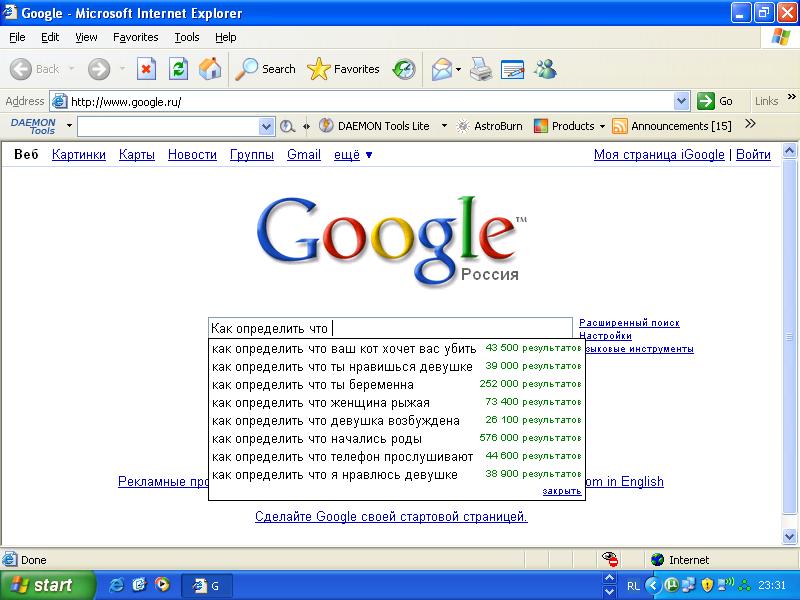Image resolution: width=800 pixels, height=600 pixels.
Task: Close suggestions with закрыть link
Action: [562, 491]
